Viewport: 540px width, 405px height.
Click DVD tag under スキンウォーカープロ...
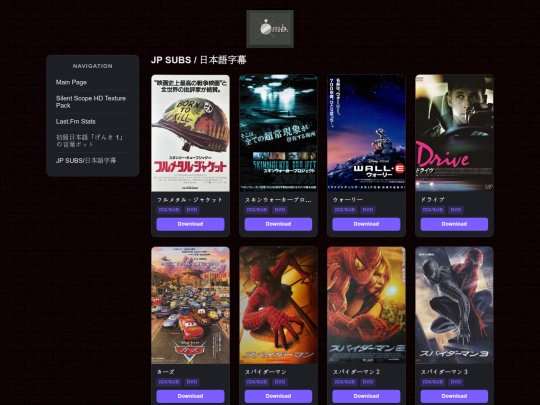coord(280,210)
